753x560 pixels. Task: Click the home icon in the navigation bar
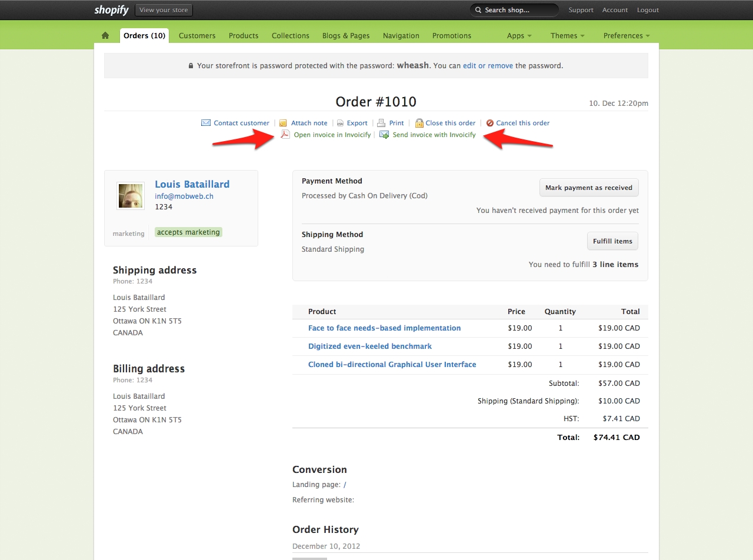click(105, 35)
